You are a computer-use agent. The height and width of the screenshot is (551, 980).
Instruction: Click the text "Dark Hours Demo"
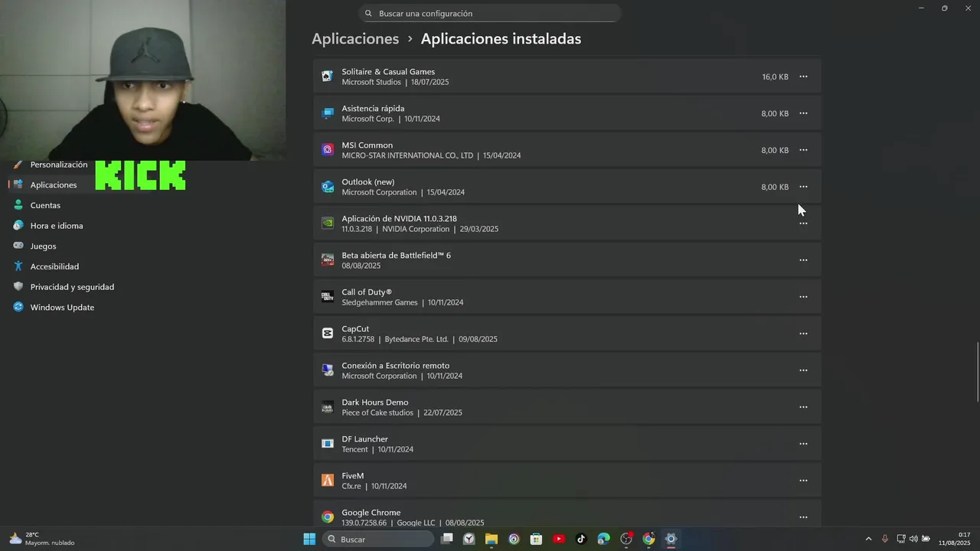click(375, 403)
